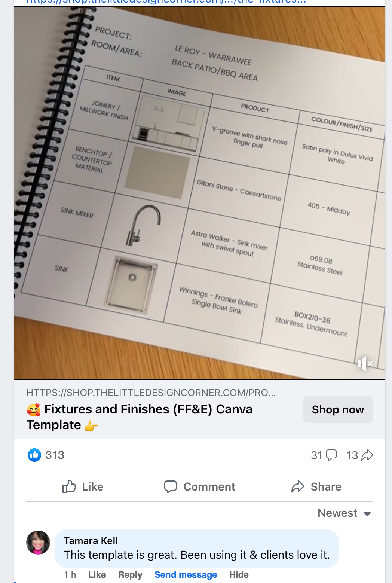Click the Shop now button

click(x=338, y=409)
